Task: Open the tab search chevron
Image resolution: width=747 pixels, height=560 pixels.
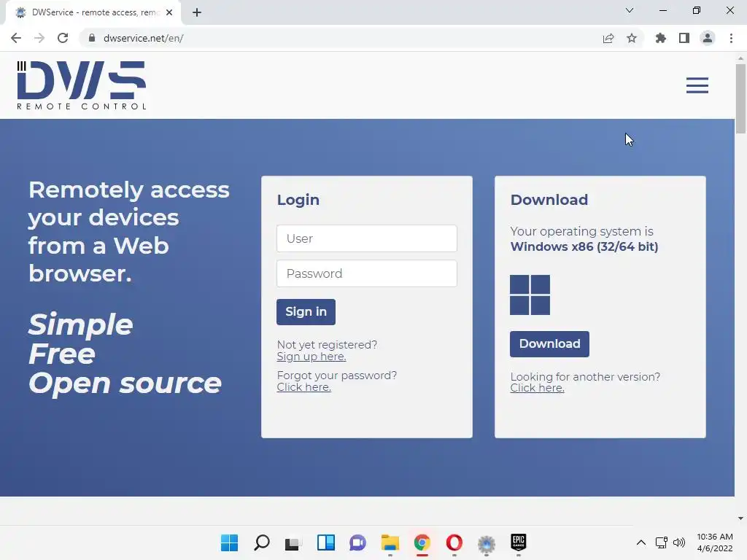Action: (630, 10)
